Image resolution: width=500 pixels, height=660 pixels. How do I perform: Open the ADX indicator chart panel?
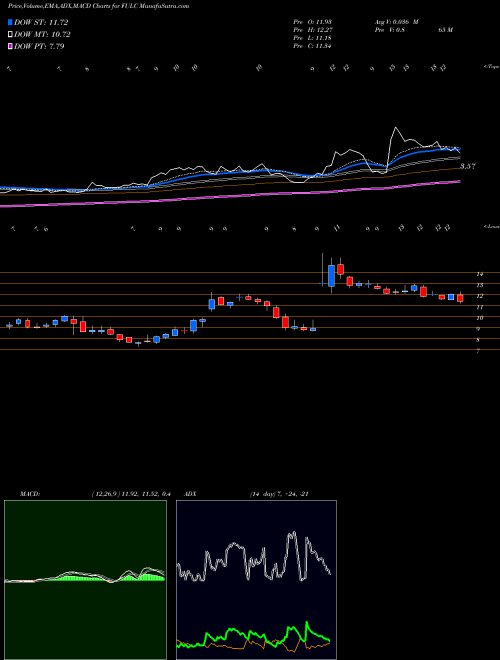click(256, 580)
